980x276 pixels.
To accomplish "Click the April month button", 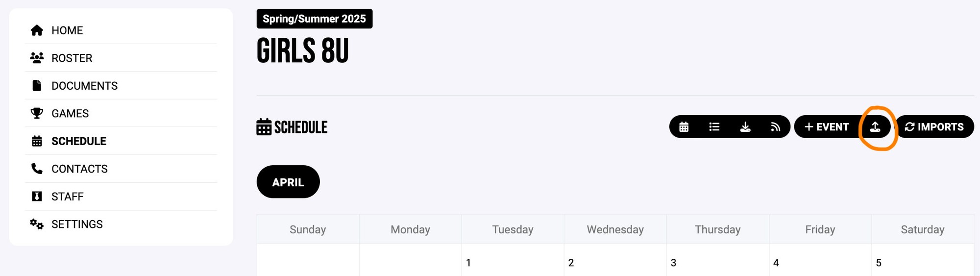I will click(288, 182).
